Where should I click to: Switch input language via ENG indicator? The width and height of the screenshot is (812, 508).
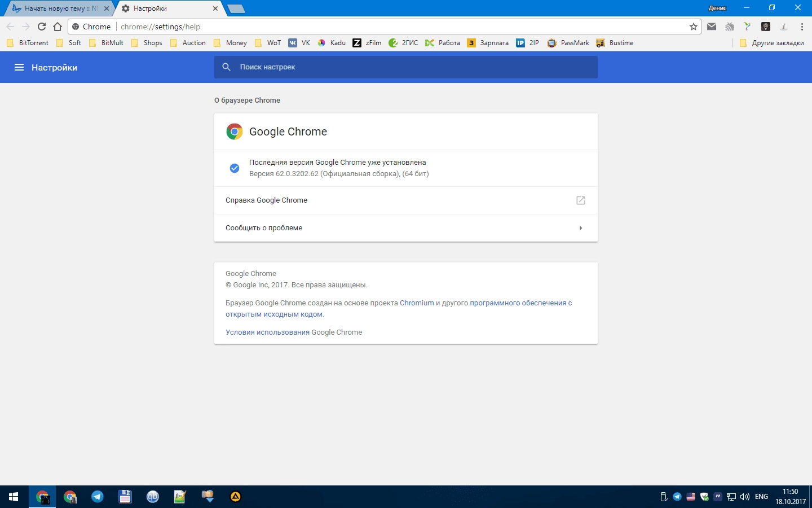pos(762,497)
